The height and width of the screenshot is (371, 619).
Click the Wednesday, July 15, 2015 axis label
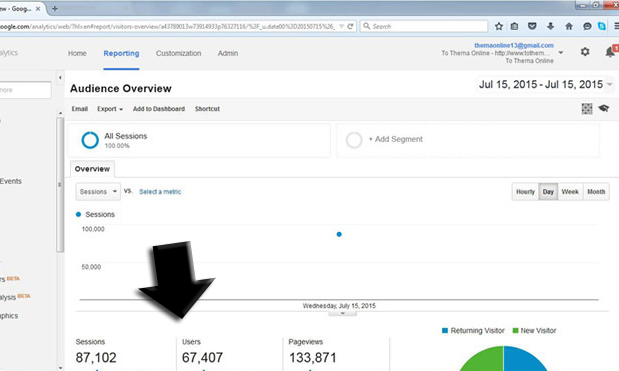pos(339,306)
